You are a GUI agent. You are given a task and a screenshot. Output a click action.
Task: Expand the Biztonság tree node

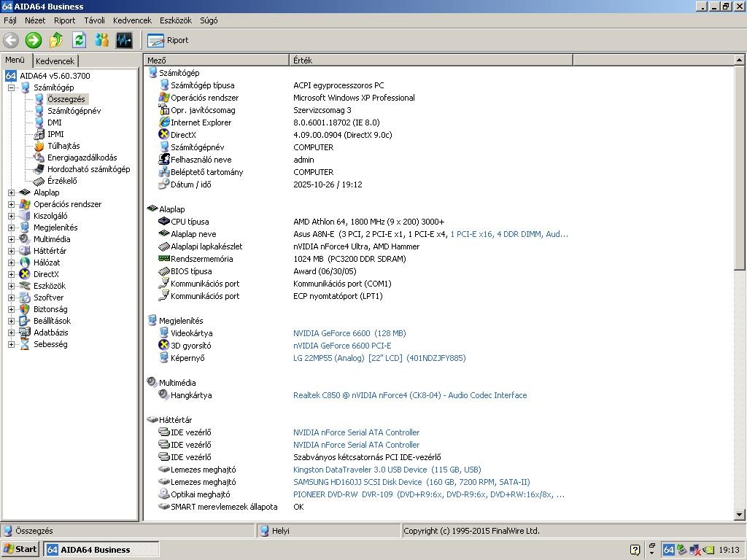coord(11,309)
